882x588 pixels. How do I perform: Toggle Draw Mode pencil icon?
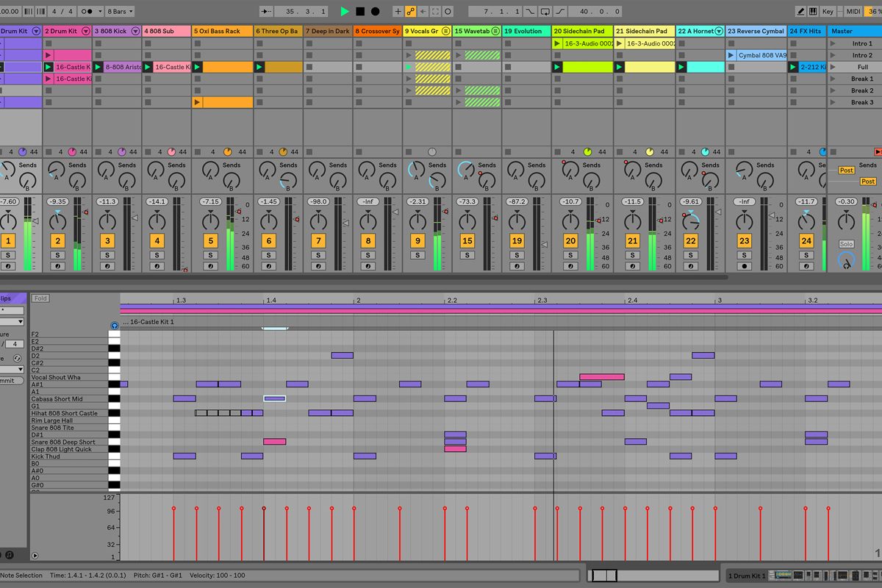[x=801, y=11]
